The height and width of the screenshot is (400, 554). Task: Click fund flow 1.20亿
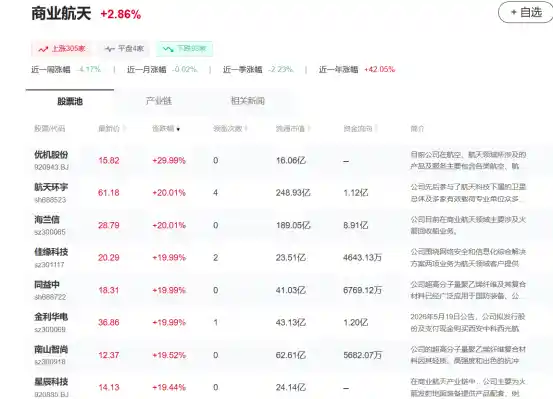pos(356,323)
